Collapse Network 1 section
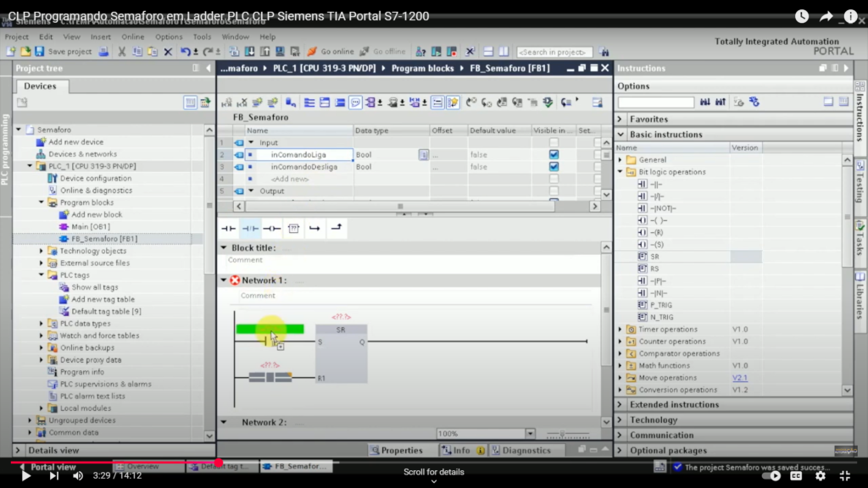The image size is (868, 488). (x=224, y=280)
